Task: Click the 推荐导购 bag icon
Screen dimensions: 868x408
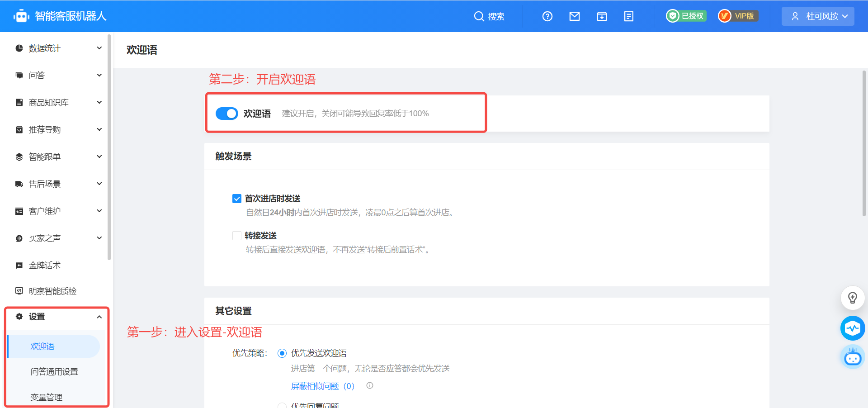Action: (19, 129)
